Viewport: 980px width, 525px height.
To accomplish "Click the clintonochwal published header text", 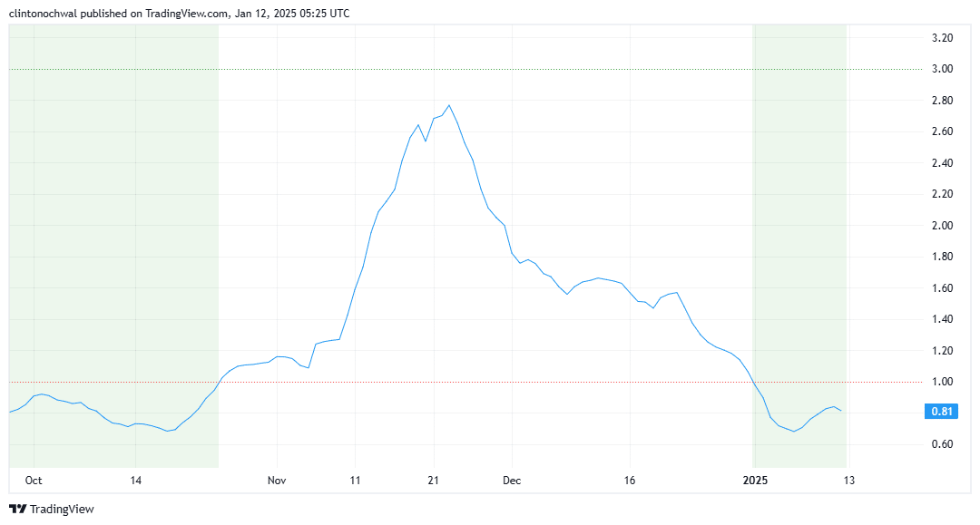I will [x=179, y=14].
